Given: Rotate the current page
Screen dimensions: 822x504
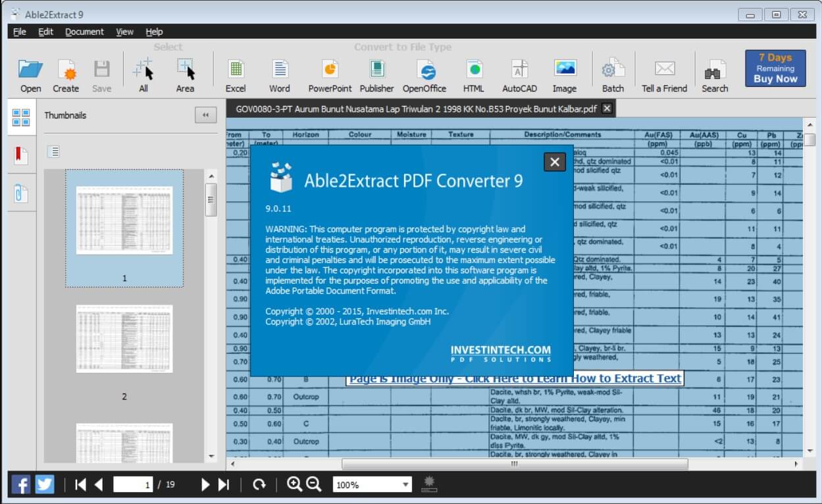Looking at the screenshot, I should coord(259,484).
